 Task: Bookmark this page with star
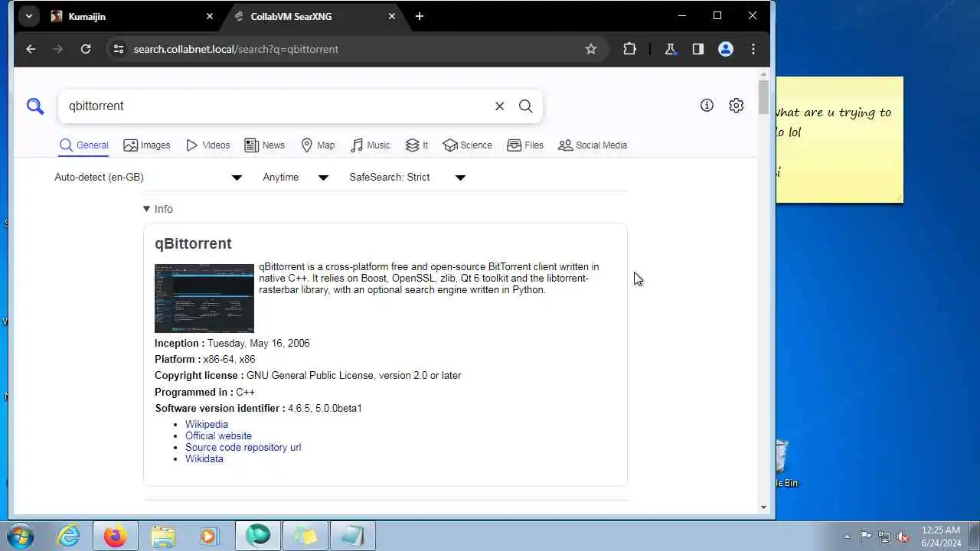click(x=591, y=49)
